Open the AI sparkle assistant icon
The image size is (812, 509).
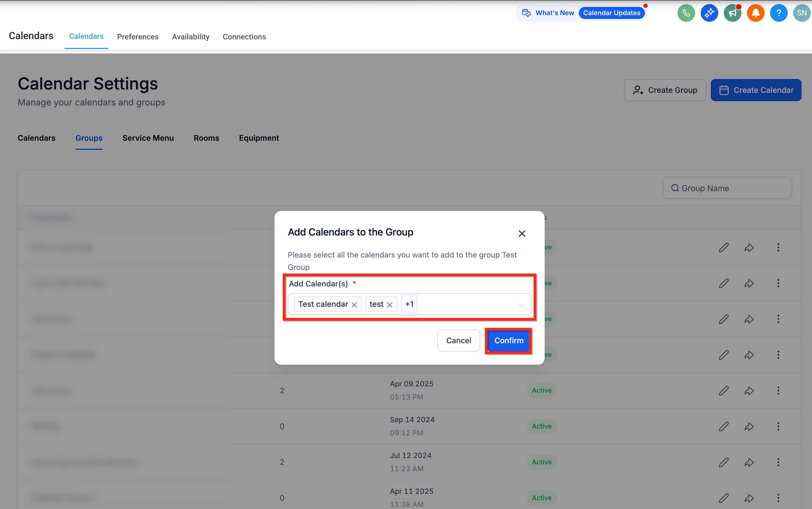[x=709, y=13]
